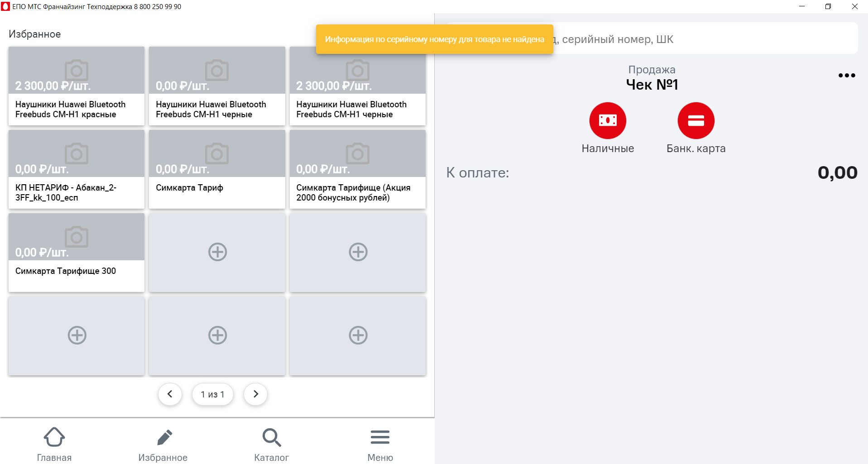Close the ЕПО МТС application window
Viewport: 868px width, 464px height.
855,6
